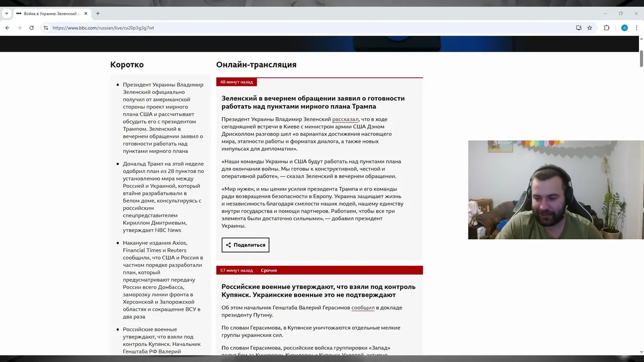Image resolution: width=644 pixels, height=362 pixels.
Task: Click the Коротко heading
Action: pos(127,64)
